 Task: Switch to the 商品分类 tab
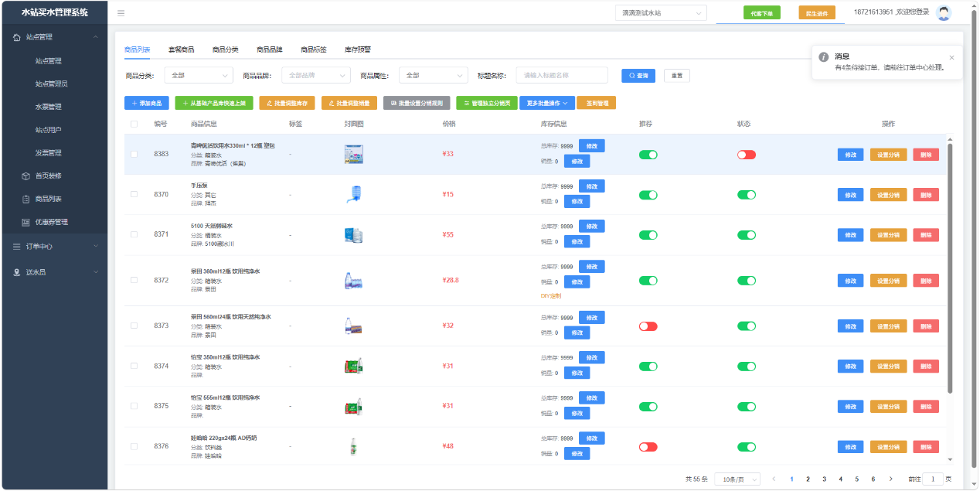(x=226, y=49)
